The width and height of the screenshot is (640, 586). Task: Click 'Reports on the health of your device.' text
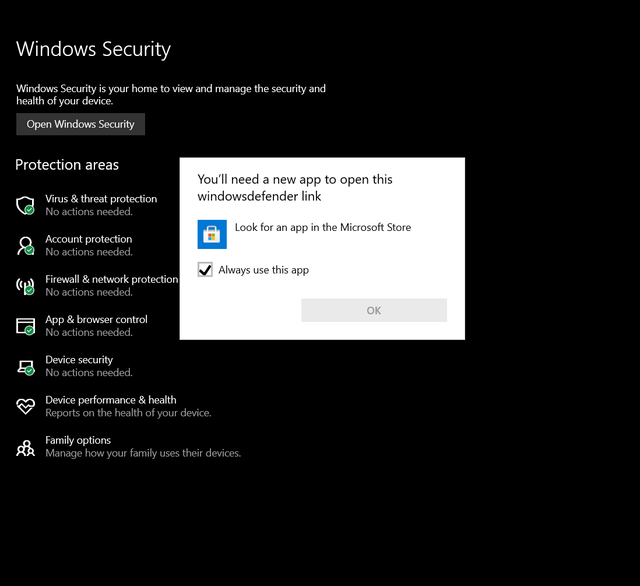point(128,413)
